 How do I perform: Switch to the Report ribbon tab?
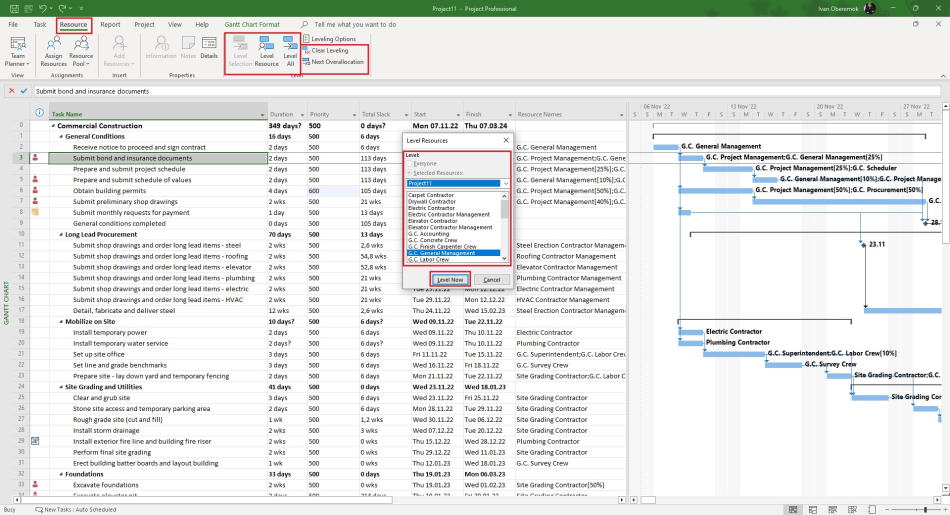point(110,25)
